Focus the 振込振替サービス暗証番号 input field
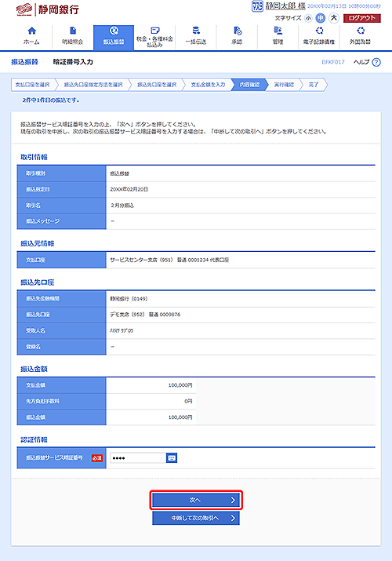This screenshot has height=561, width=392. pyautogui.click(x=138, y=457)
